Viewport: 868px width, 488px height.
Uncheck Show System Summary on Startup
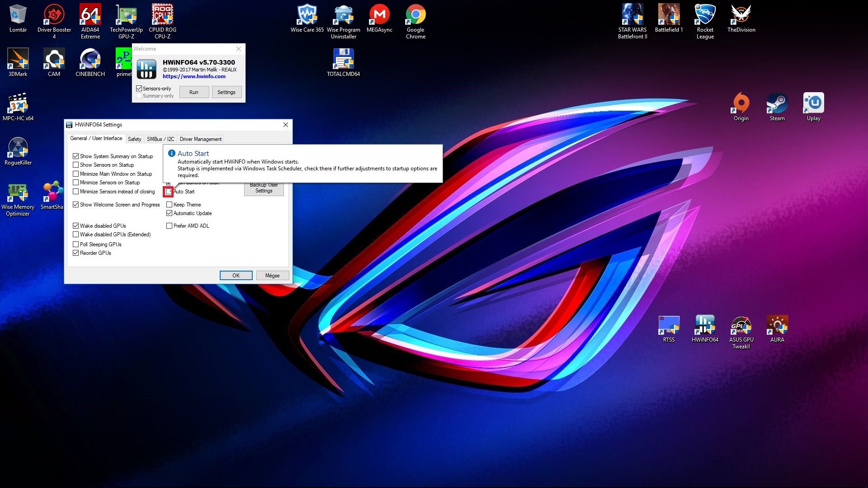[76, 156]
